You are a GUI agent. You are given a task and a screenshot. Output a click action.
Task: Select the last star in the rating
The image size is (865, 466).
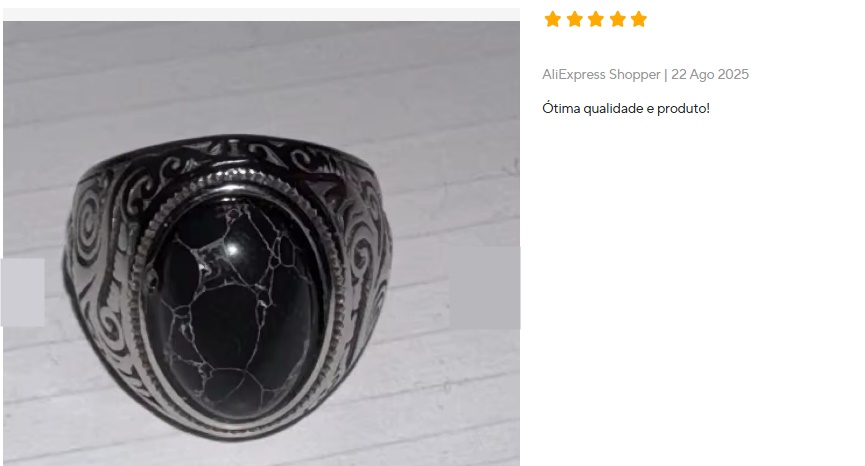coord(639,19)
